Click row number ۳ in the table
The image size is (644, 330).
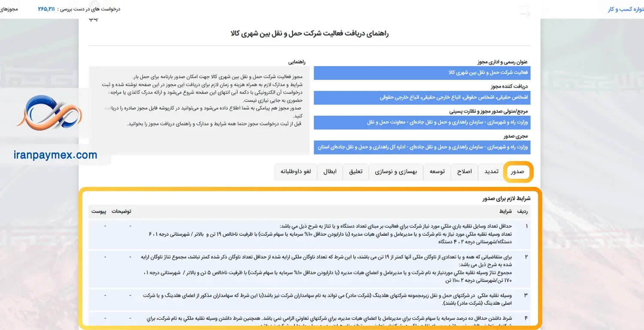526,296
